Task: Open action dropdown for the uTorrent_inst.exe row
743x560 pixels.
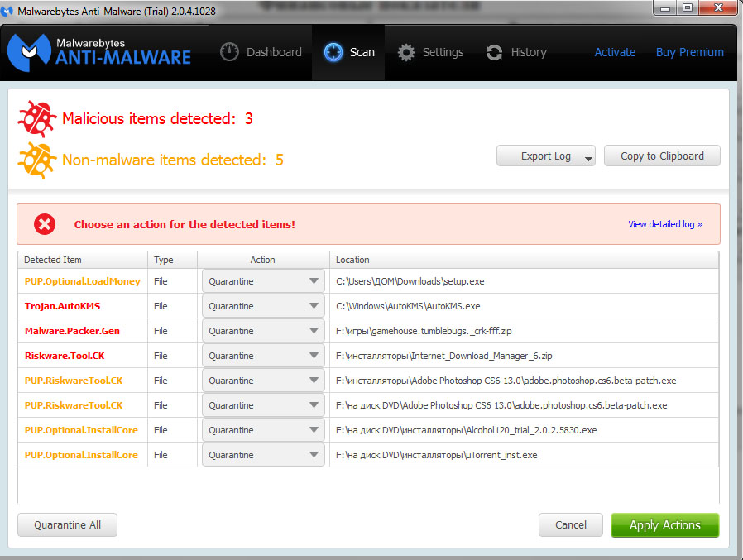Action: [x=263, y=455]
